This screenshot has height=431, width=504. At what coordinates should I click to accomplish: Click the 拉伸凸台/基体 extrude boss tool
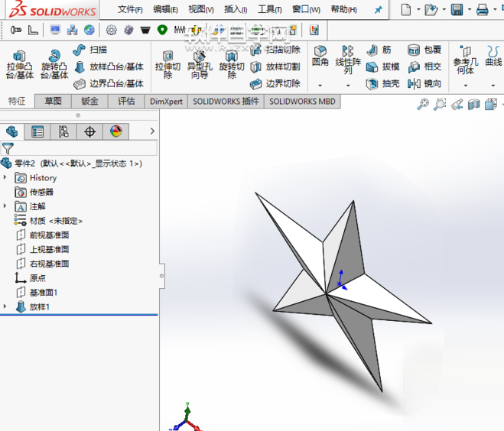pyautogui.click(x=20, y=64)
